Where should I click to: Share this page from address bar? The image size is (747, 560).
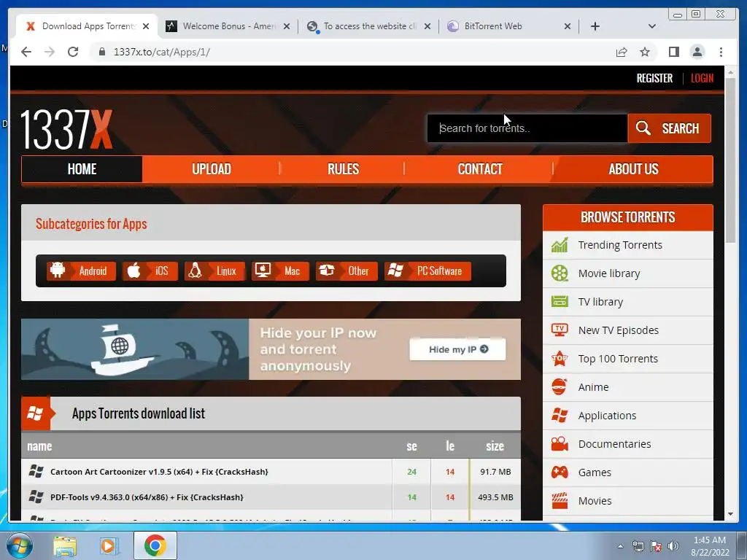point(622,52)
